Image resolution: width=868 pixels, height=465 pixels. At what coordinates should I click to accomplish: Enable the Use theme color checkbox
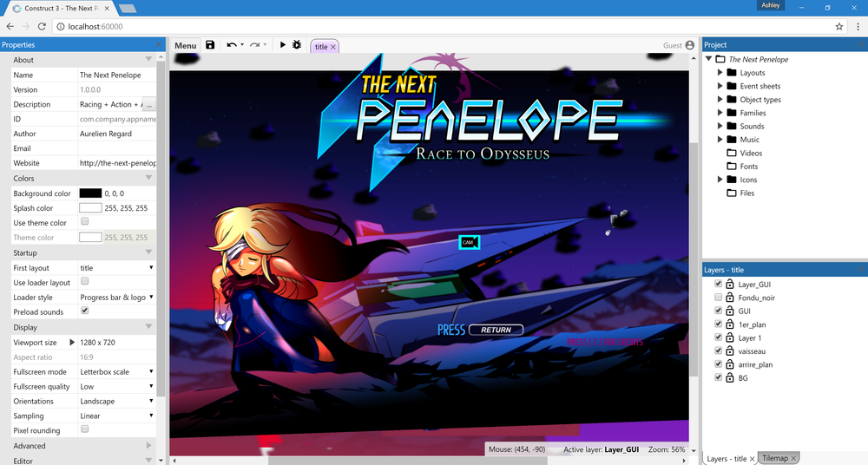(x=84, y=222)
